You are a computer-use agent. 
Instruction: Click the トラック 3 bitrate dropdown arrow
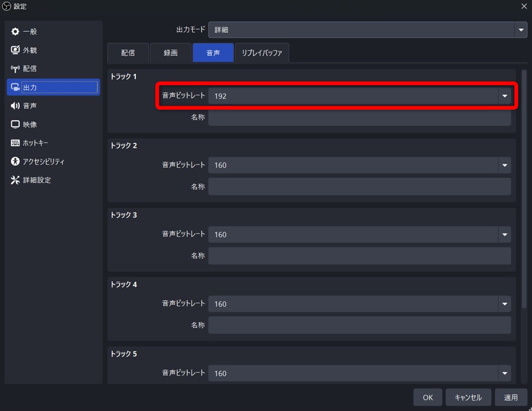click(504, 234)
